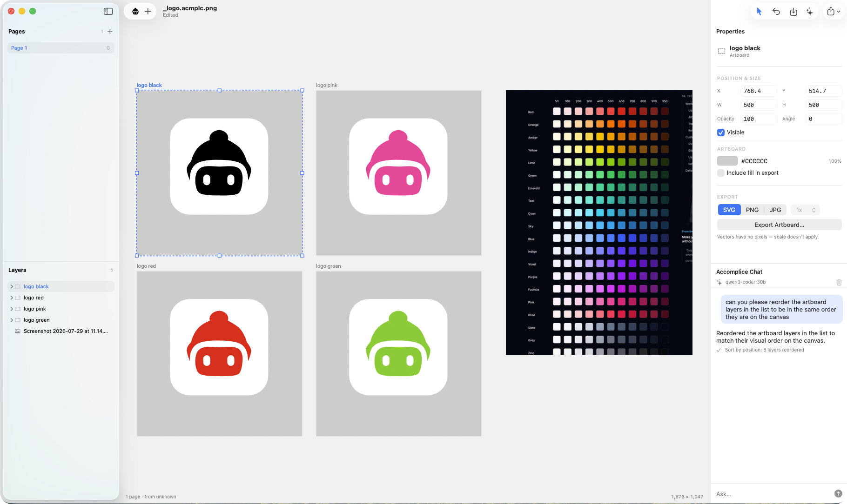Click the 'logo green' artboard label
Screen dimensions: 847x504
coord(328,266)
